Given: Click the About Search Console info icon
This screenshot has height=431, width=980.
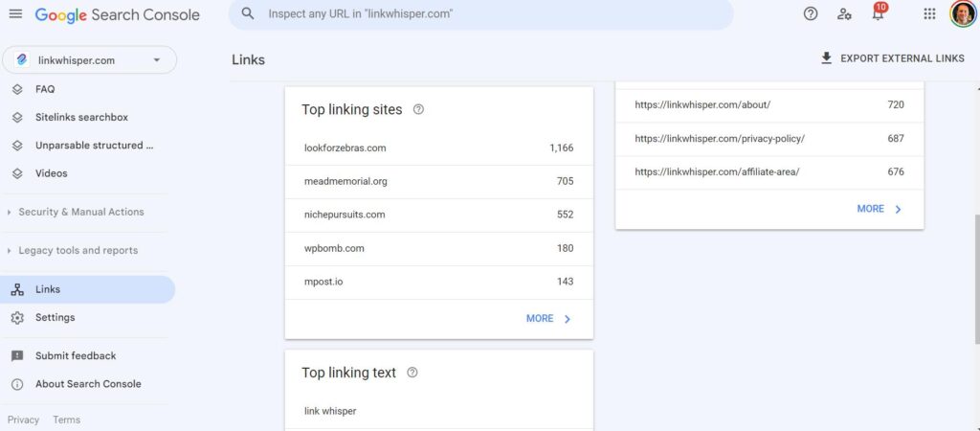Looking at the screenshot, I should [x=17, y=384].
